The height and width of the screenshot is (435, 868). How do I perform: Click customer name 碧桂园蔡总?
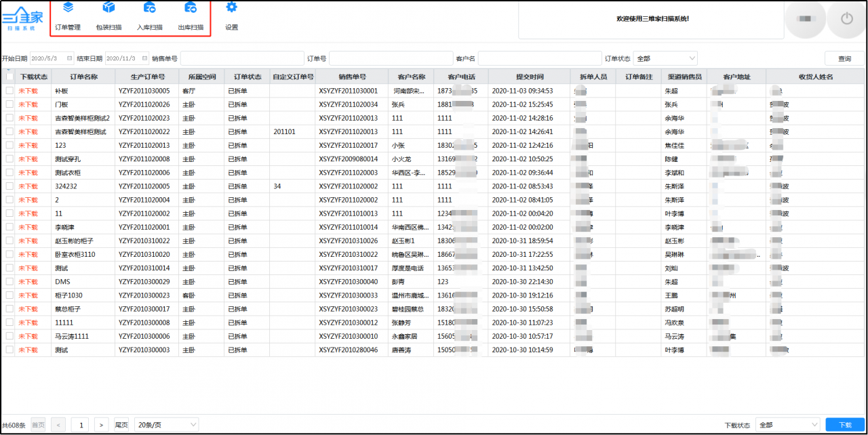point(408,309)
